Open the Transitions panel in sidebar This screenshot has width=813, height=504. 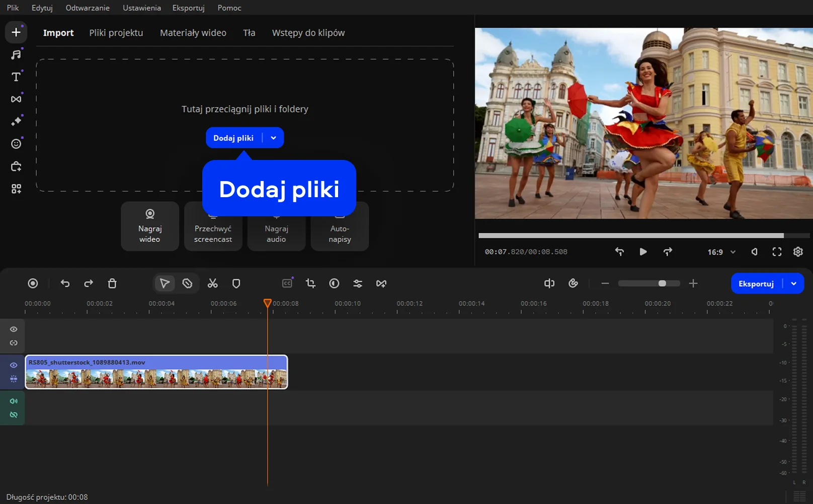[x=16, y=99]
